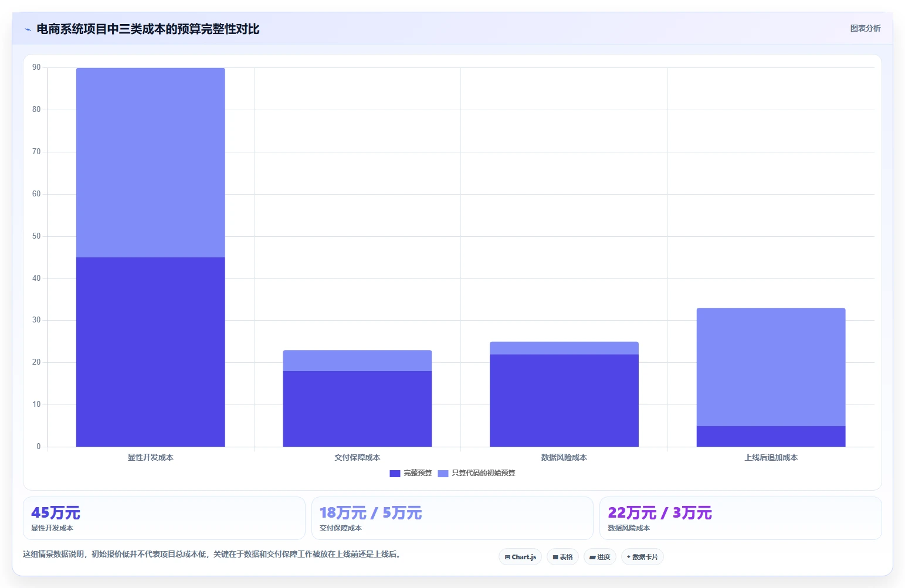Image resolution: width=905 pixels, height=588 pixels.
Task: Click the light 初始预算 bar for 显性开发成本
Action: click(x=151, y=162)
